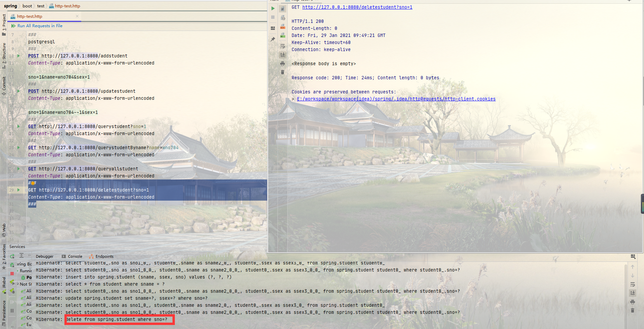Image resolution: width=644 pixels, height=329 pixels.
Task: View response as HTML format icon
Action: pos(283,35)
